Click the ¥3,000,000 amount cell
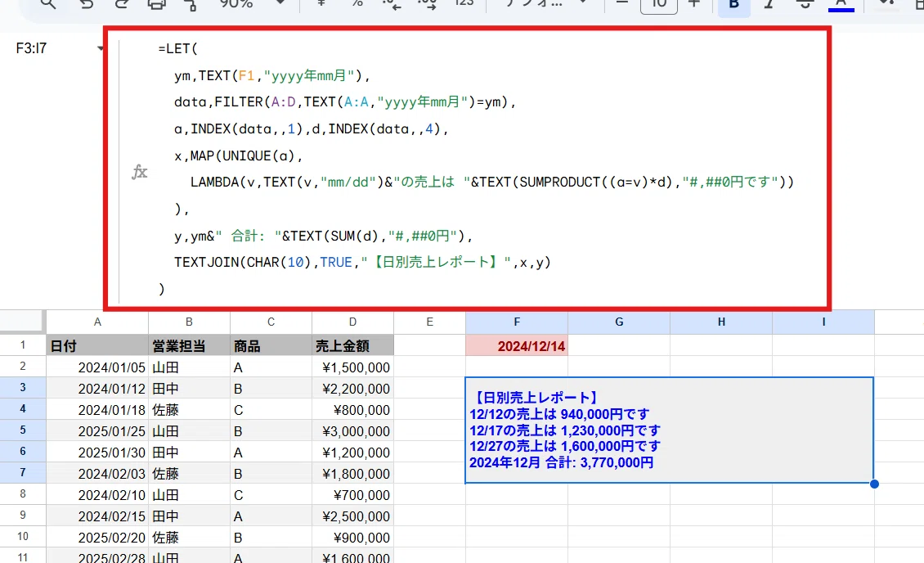The width and height of the screenshot is (924, 563). click(352, 431)
